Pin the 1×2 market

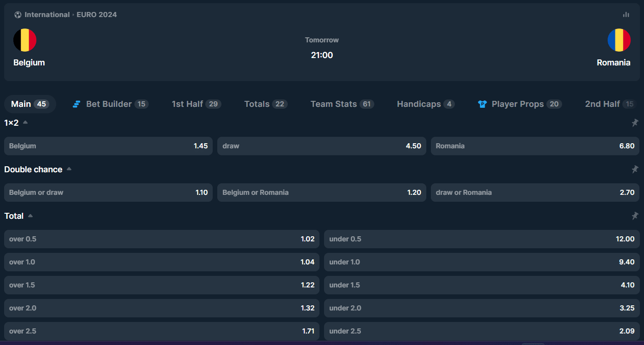pyautogui.click(x=635, y=123)
